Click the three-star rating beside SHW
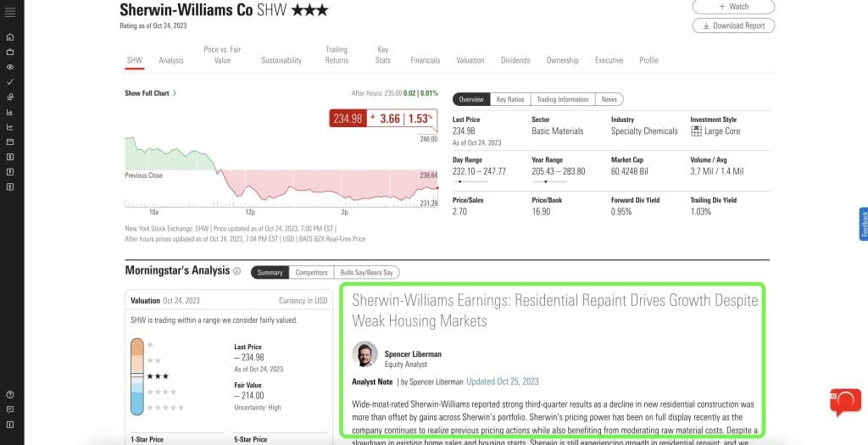The height and width of the screenshot is (445, 868). point(309,10)
